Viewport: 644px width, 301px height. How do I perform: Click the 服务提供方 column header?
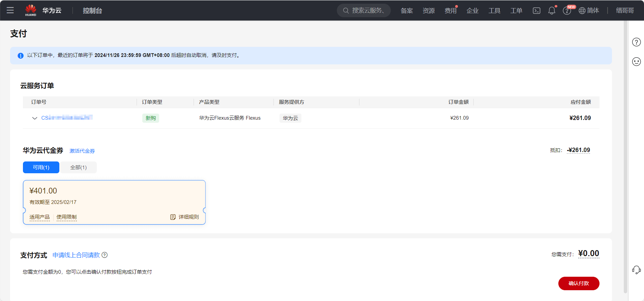click(x=291, y=102)
